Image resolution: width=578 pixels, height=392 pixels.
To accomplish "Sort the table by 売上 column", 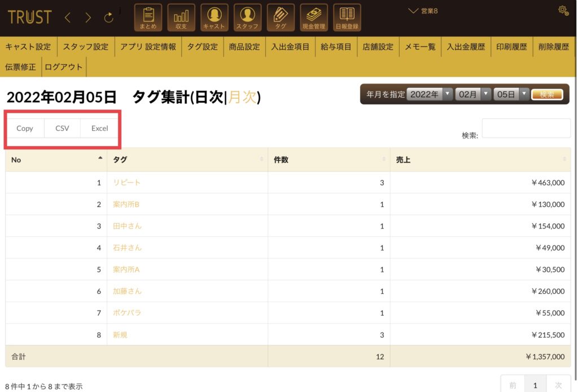I will click(x=480, y=160).
